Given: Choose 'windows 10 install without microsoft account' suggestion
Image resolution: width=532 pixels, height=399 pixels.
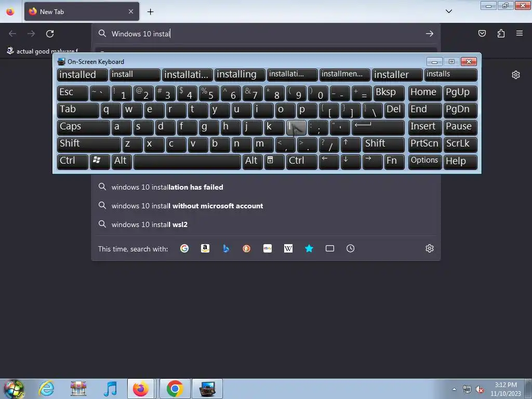Looking at the screenshot, I should [x=266, y=206].
